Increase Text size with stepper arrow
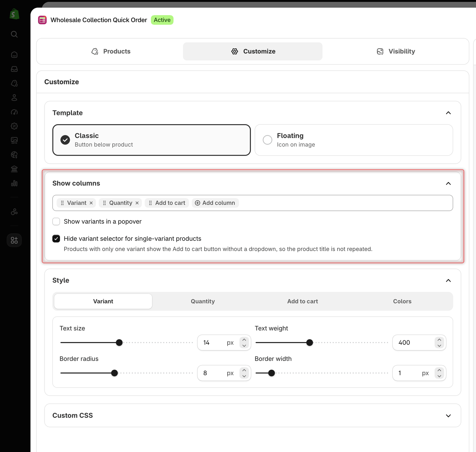The image size is (476, 452). pos(244,340)
